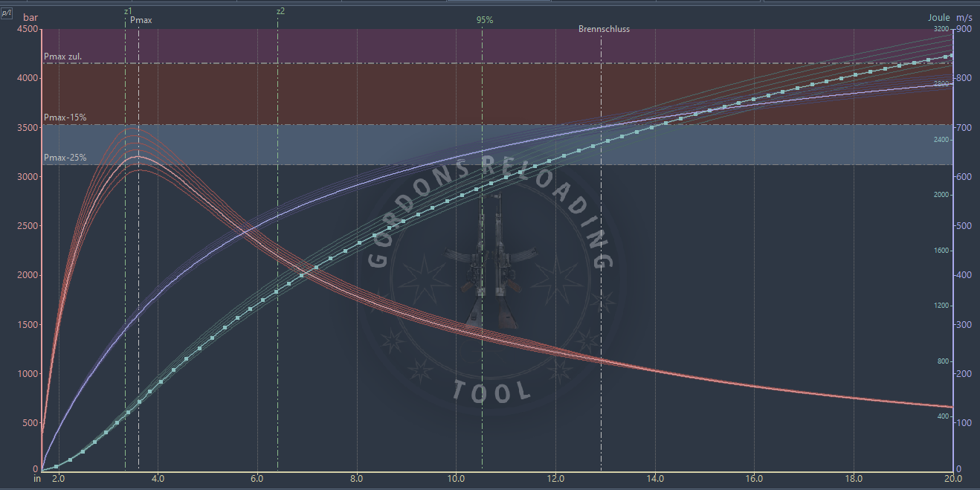The width and height of the screenshot is (980, 490).
Task: Select the z1 marker label
Action: (x=128, y=11)
